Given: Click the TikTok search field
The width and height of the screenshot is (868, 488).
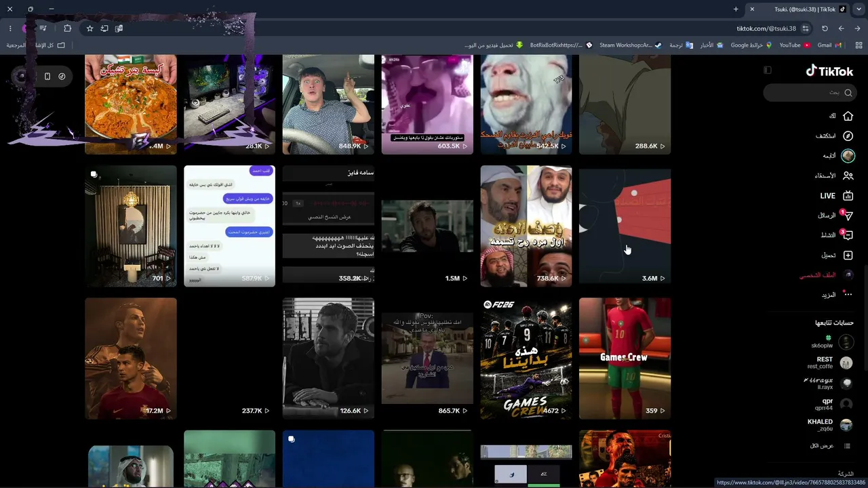Looking at the screenshot, I should click(808, 92).
